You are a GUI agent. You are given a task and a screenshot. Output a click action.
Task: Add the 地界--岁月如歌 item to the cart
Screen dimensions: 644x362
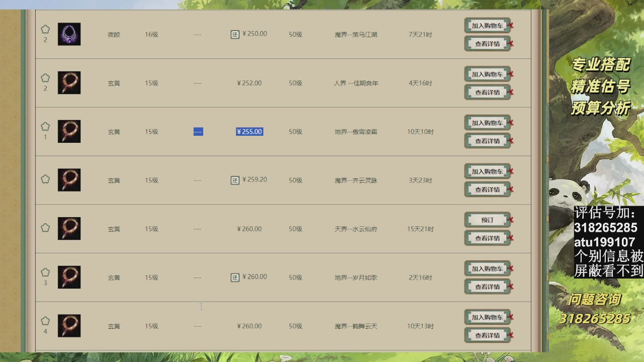487,268
